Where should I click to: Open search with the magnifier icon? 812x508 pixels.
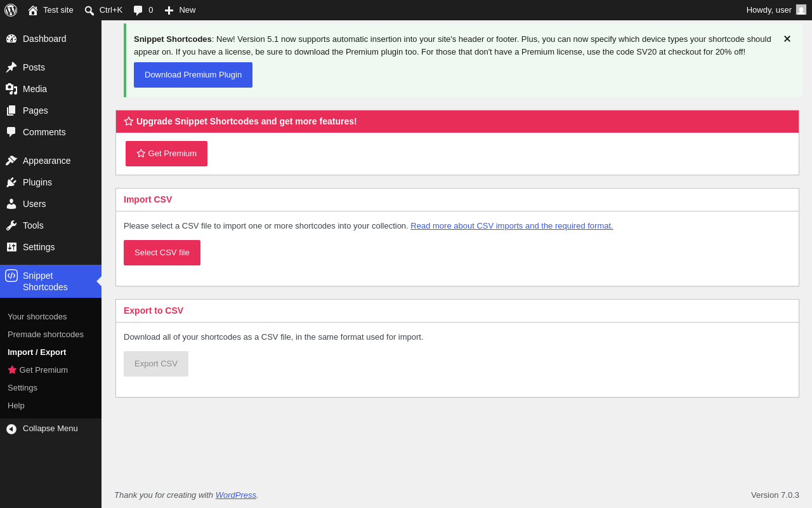point(89,10)
